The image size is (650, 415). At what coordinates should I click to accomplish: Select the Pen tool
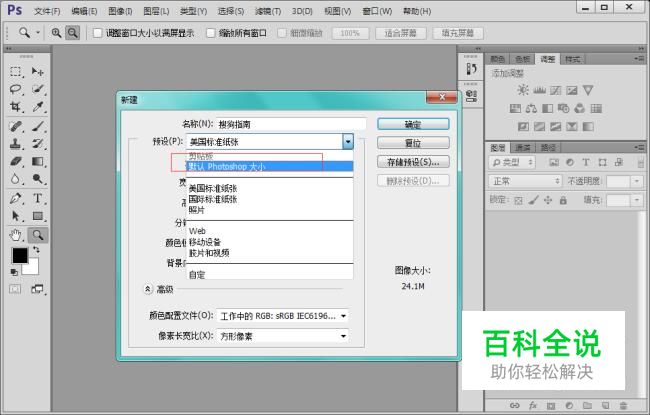[15, 198]
